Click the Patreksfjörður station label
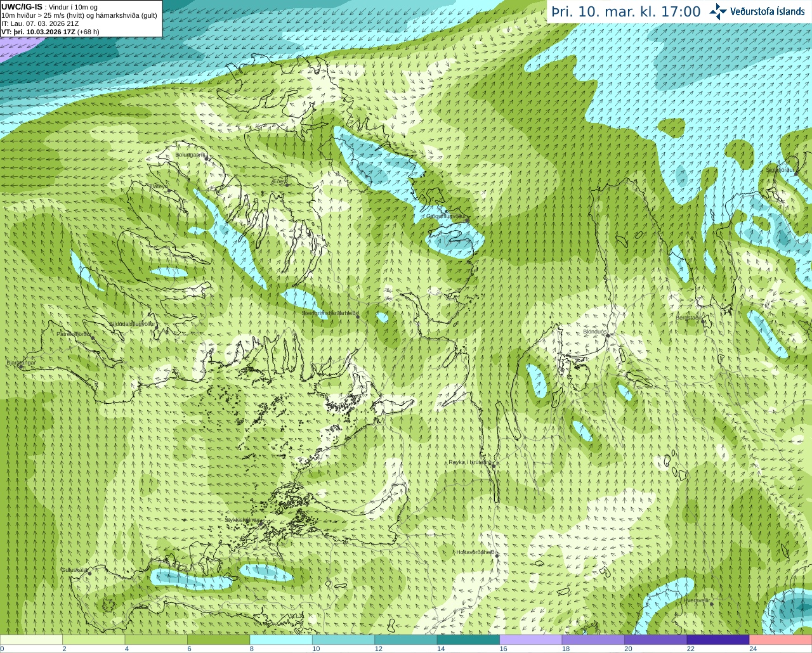 (x=74, y=333)
